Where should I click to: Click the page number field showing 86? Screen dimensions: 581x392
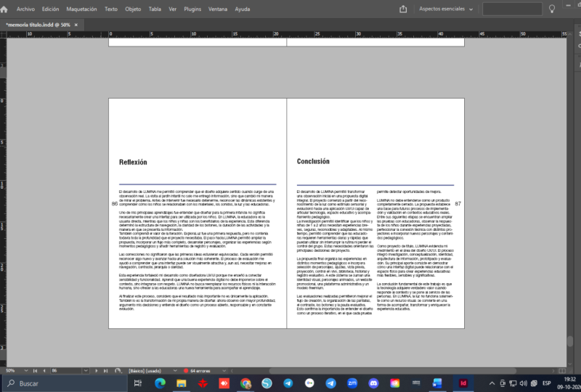pyautogui.click(x=66, y=370)
